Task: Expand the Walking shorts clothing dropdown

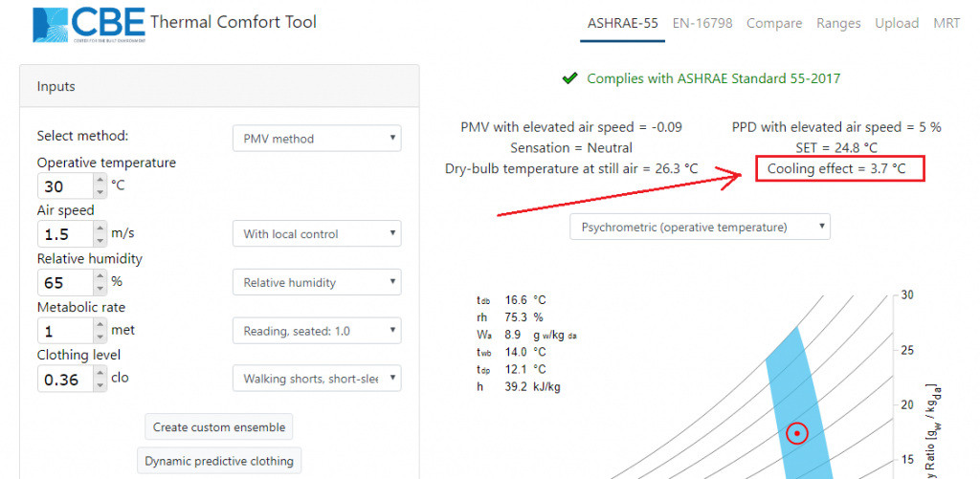Action: (x=317, y=379)
